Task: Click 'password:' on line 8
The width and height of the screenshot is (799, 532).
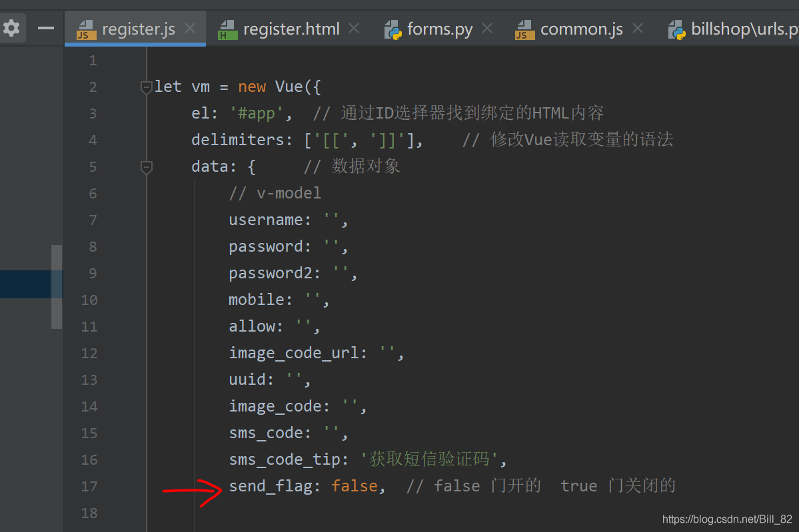Action: (270, 246)
